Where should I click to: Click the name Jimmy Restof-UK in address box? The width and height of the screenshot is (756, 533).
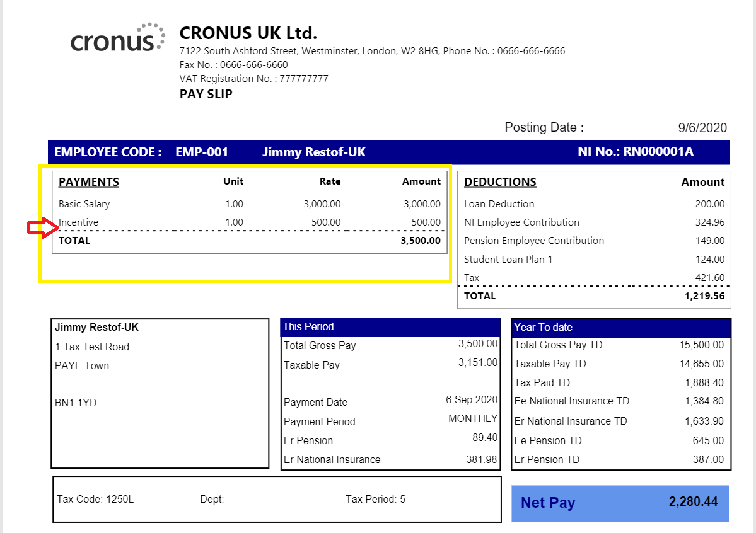96,327
